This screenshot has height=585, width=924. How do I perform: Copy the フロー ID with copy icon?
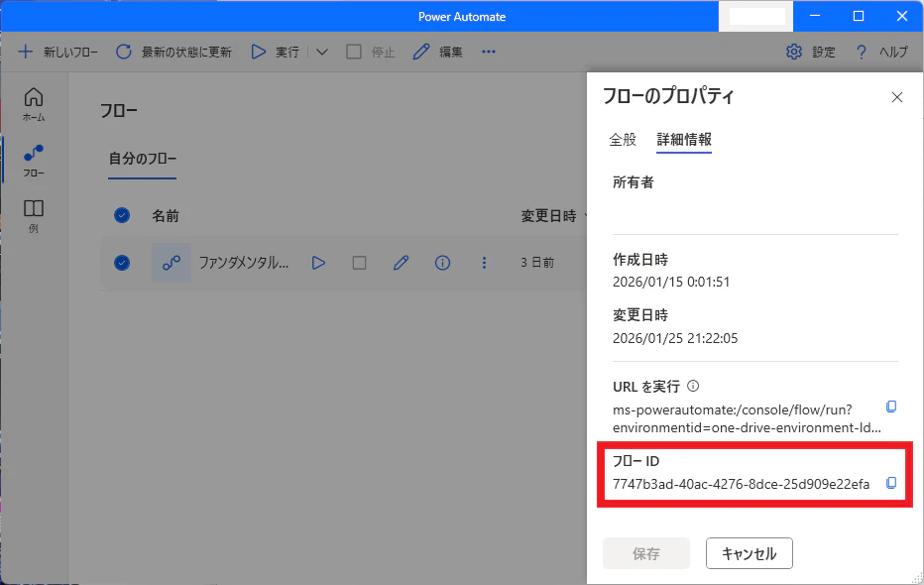pos(891,483)
